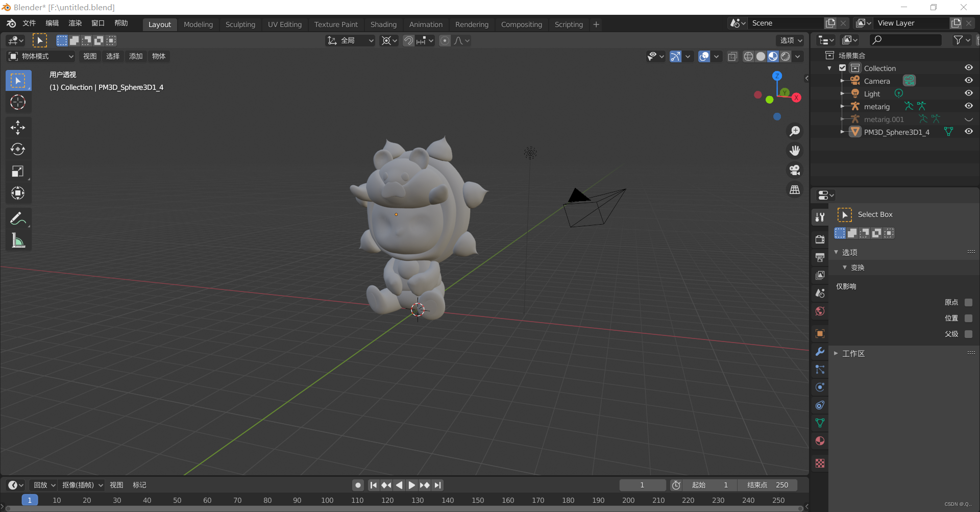Open the Modifiers wrench tab

[820, 352]
